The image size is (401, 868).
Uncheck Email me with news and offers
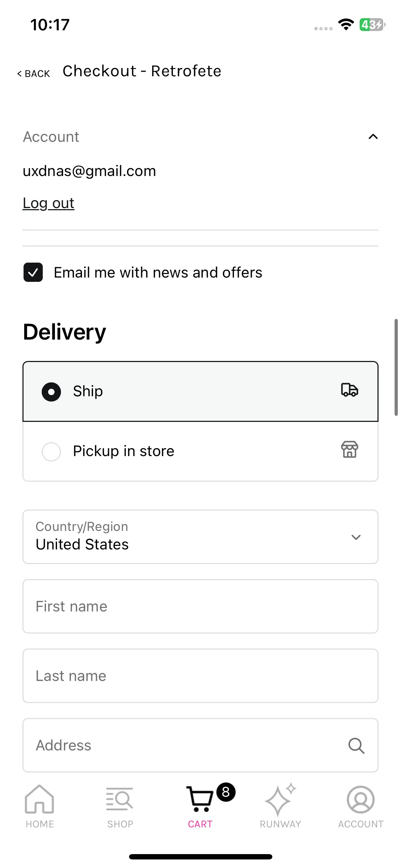tap(33, 272)
